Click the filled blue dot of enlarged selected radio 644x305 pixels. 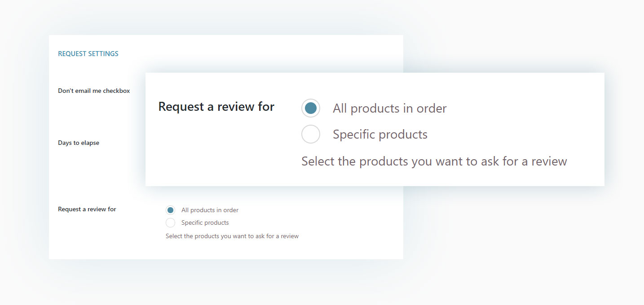(x=311, y=108)
